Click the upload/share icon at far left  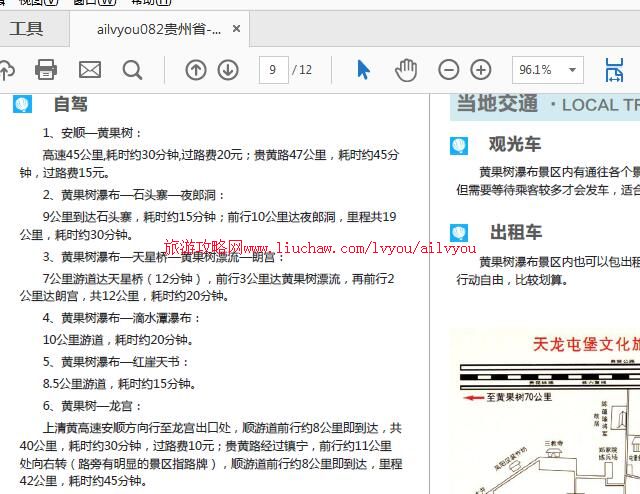pyautogui.click(x=6, y=70)
